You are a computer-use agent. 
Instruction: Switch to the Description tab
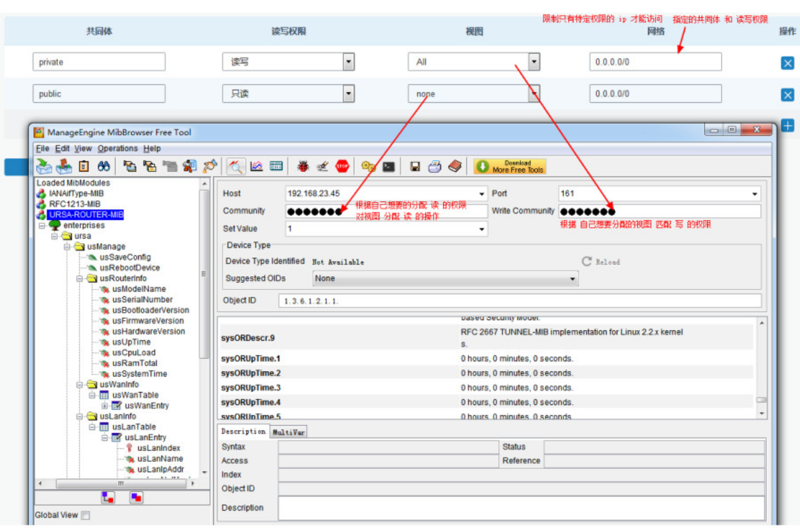[243, 431]
